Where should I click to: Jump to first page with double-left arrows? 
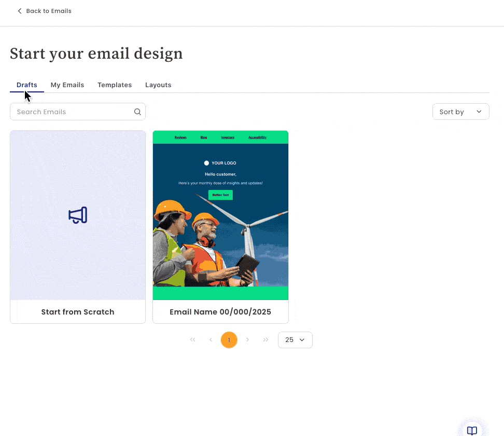pos(193,340)
